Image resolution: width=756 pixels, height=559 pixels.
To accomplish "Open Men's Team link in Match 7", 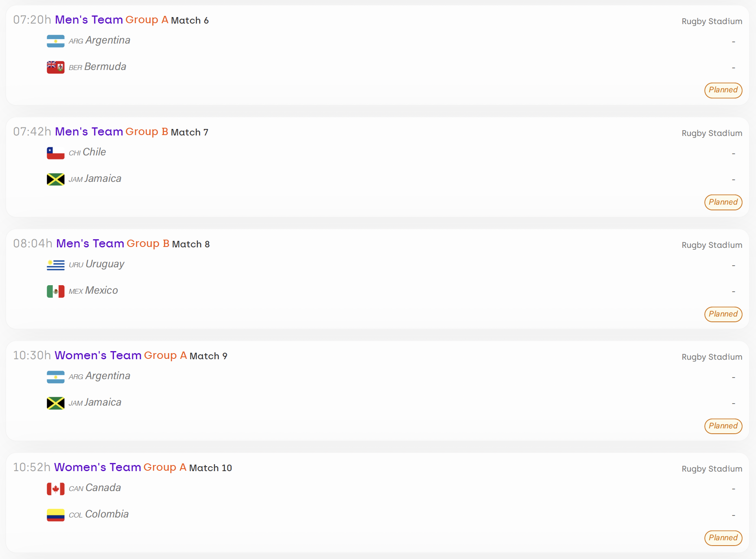I will [x=89, y=132].
